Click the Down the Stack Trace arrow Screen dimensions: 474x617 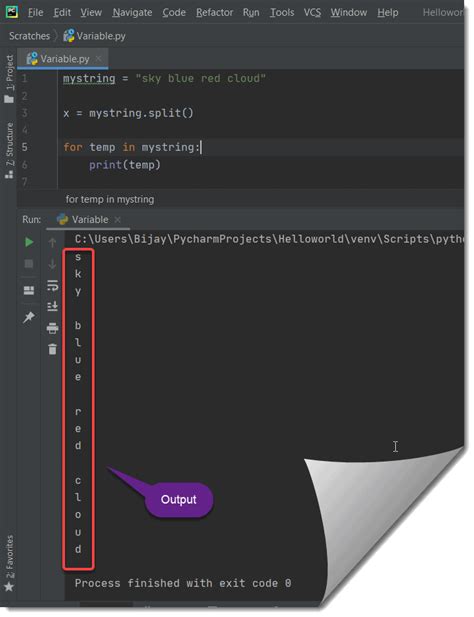(x=52, y=264)
